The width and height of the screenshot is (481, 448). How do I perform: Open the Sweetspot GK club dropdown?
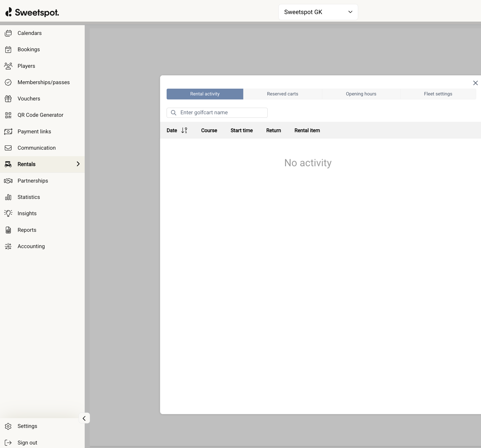[318, 12]
